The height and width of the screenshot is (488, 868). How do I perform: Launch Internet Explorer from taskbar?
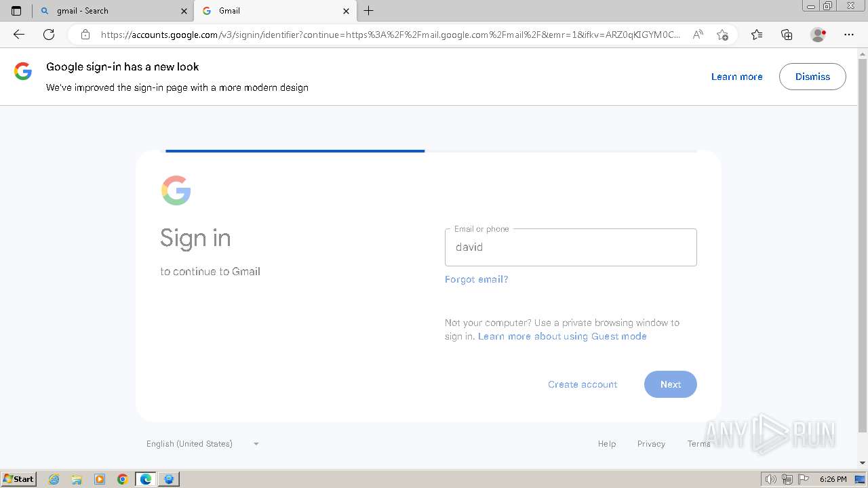coord(54,479)
